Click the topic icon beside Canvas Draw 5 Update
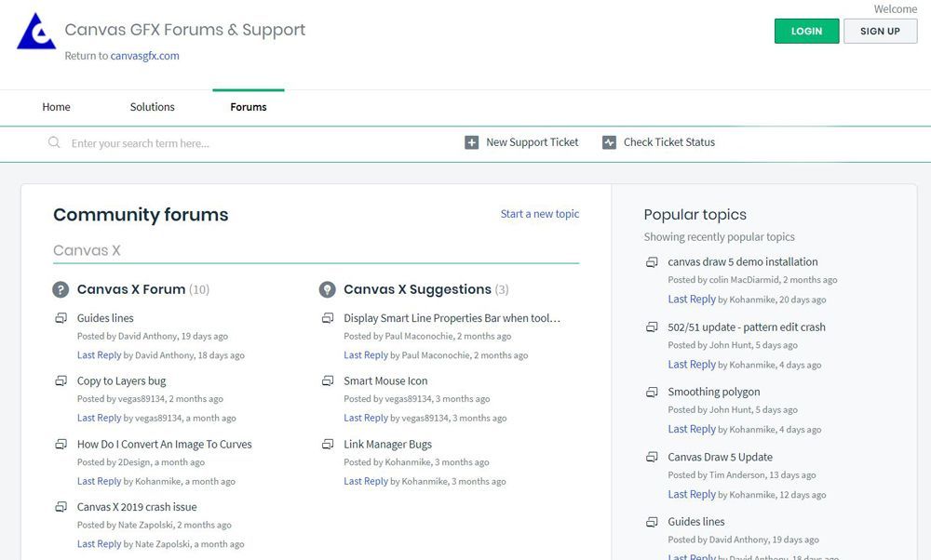Image resolution: width=931 pixels, height=560 pixels. pyautogui.click(x=652, y=457)
